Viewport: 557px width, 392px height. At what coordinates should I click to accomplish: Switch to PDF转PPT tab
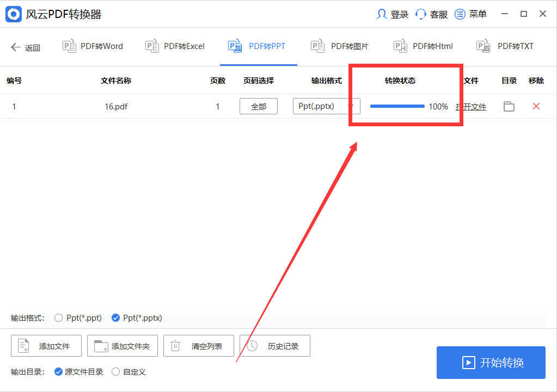[258, 46]
